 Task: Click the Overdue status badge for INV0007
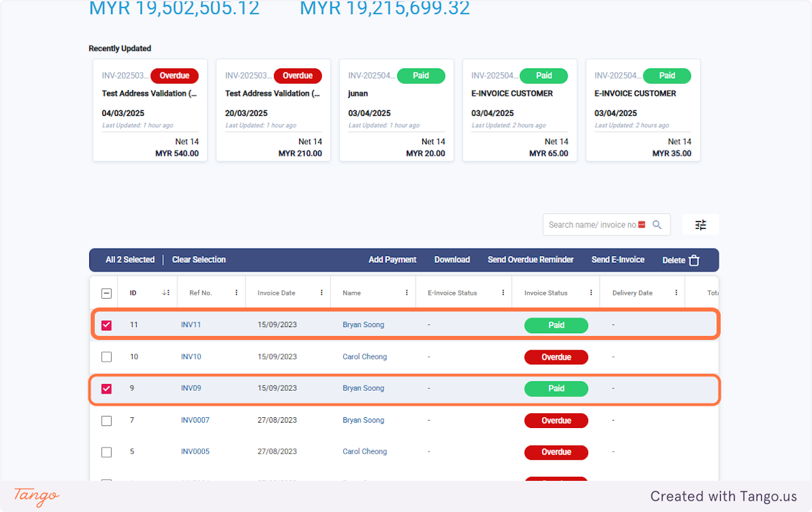[556, 421]
